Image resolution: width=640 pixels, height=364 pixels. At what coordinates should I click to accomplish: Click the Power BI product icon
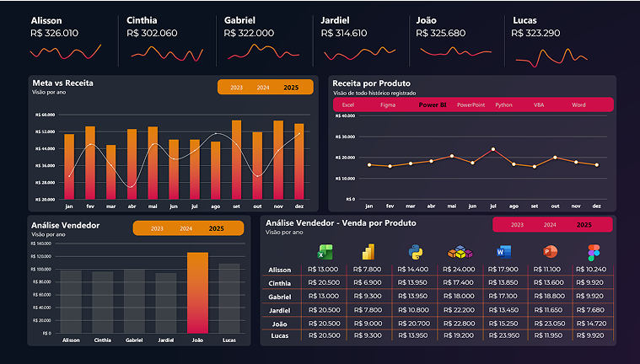368,252
